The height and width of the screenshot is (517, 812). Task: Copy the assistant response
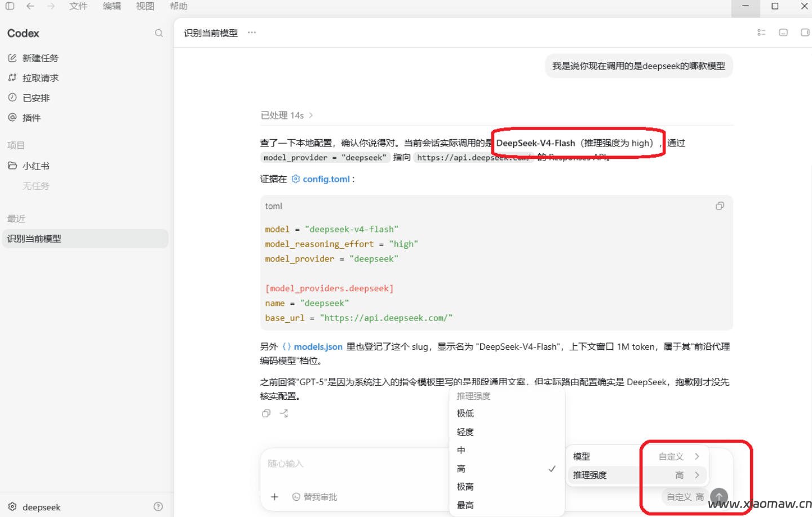click(x=266, y=413)
